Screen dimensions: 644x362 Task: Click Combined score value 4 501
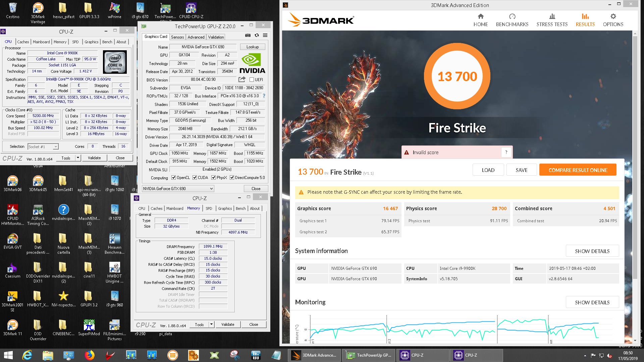[x=609, y=208]
